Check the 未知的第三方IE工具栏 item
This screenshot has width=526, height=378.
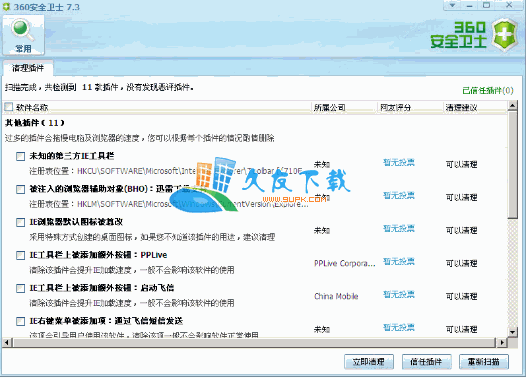(x=20, y=156)
